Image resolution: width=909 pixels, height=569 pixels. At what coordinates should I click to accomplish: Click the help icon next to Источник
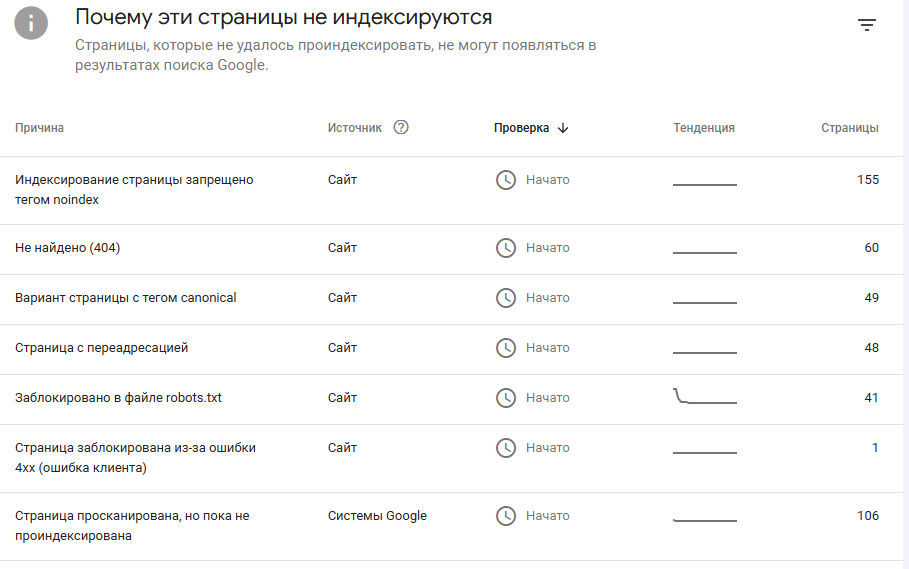coord(401,127)
